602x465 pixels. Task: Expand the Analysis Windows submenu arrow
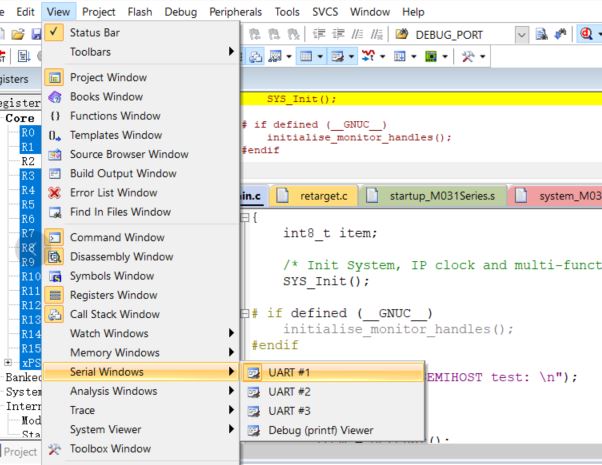[231, 391]
